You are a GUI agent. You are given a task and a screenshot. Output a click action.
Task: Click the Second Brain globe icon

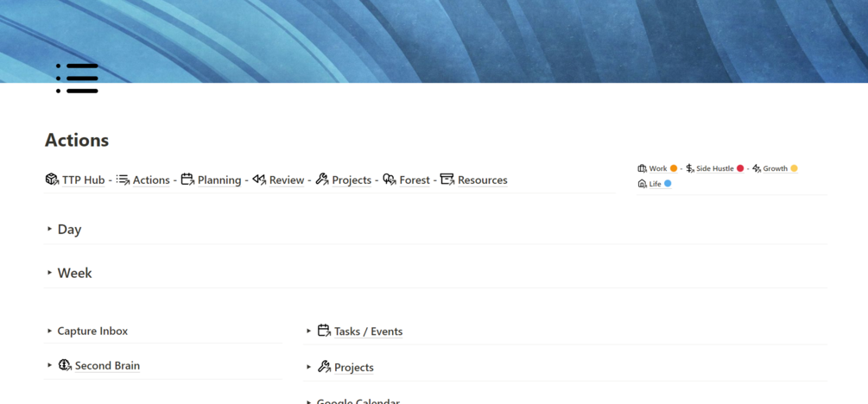point(66,364)
